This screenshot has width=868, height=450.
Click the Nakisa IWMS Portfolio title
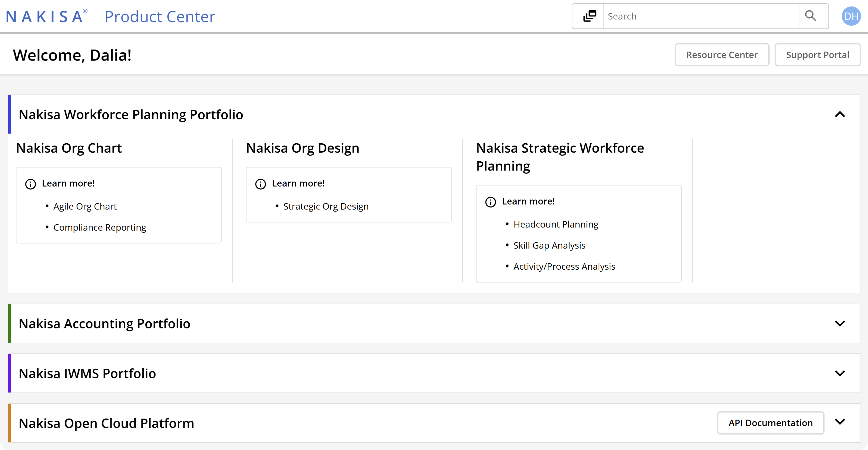tap(87, 373)
